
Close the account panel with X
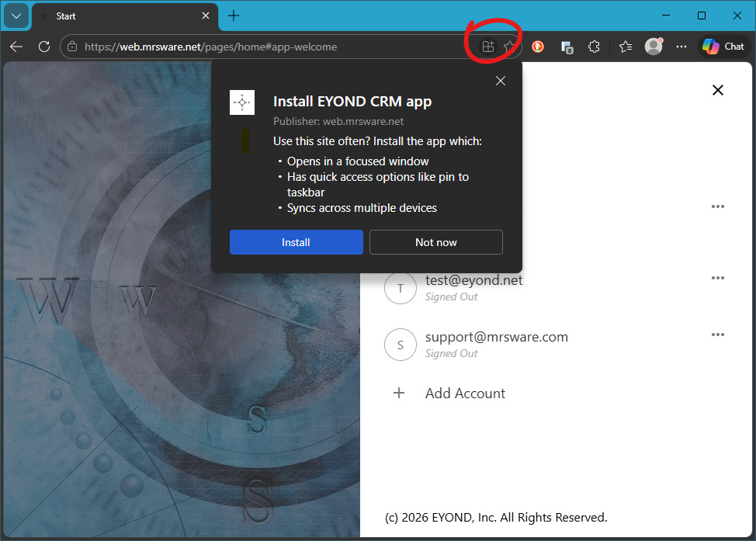717,90
